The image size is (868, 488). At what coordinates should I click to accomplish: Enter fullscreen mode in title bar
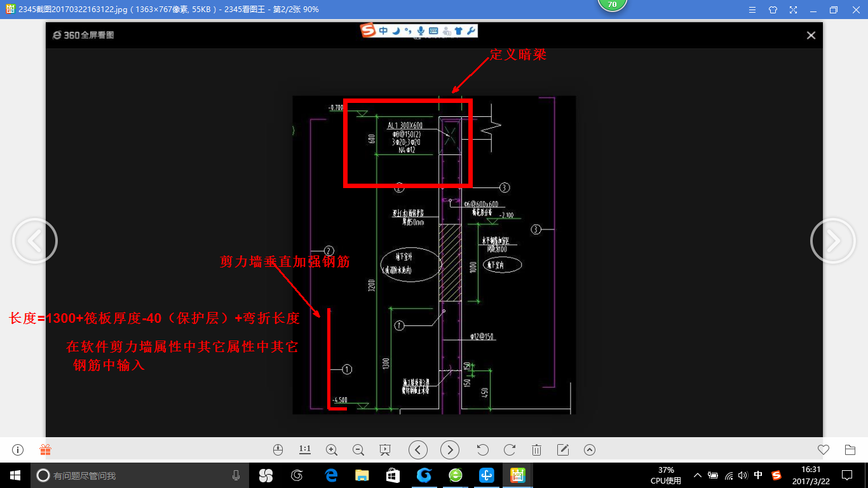pyautogui.click(x=793, y=10)
